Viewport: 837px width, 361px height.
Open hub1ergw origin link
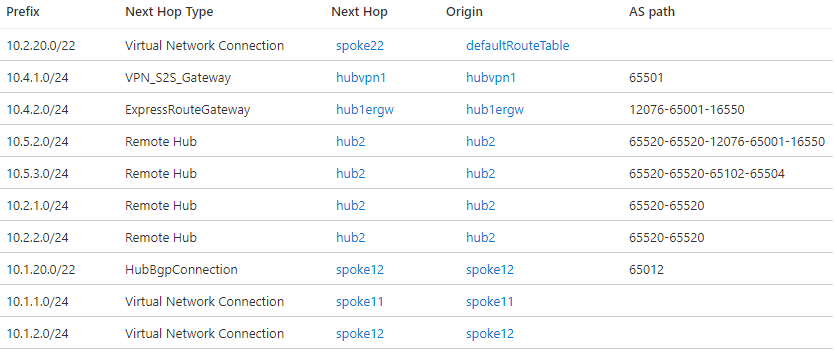click(x=495, y=110)
